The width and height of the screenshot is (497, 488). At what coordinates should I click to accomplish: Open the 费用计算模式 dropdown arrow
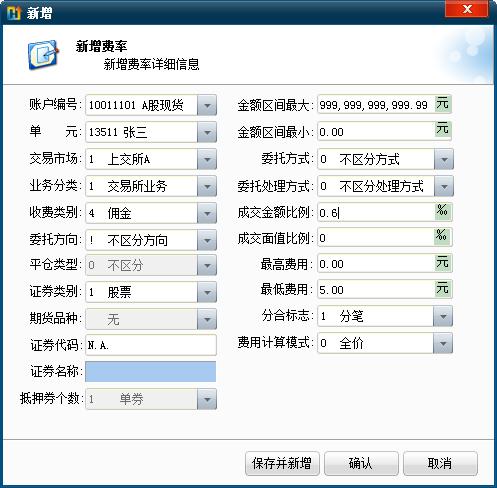443,343
